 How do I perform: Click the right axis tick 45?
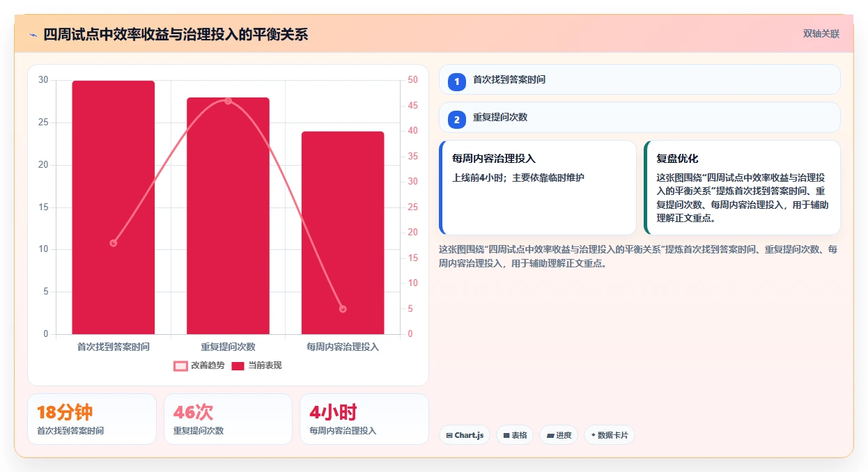pos(412,106)
